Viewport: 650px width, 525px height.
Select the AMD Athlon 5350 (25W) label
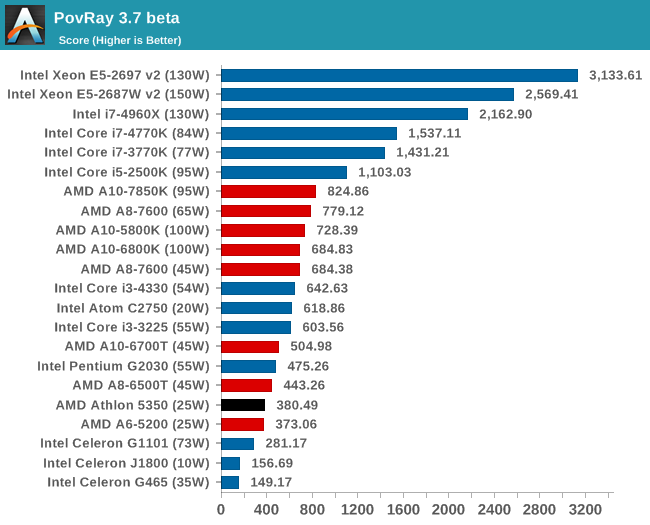coord(133,405)
